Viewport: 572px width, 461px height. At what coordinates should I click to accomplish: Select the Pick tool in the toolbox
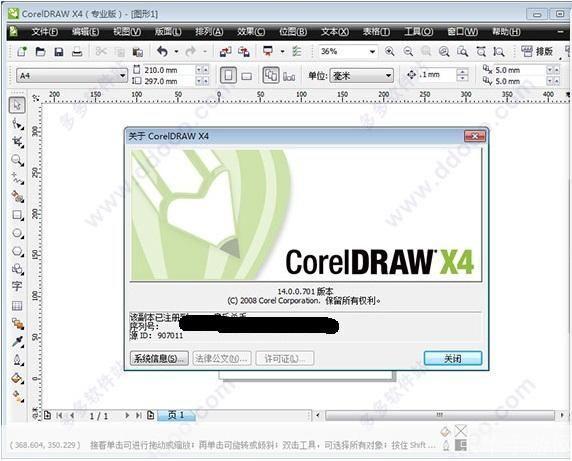click(17, 105)
